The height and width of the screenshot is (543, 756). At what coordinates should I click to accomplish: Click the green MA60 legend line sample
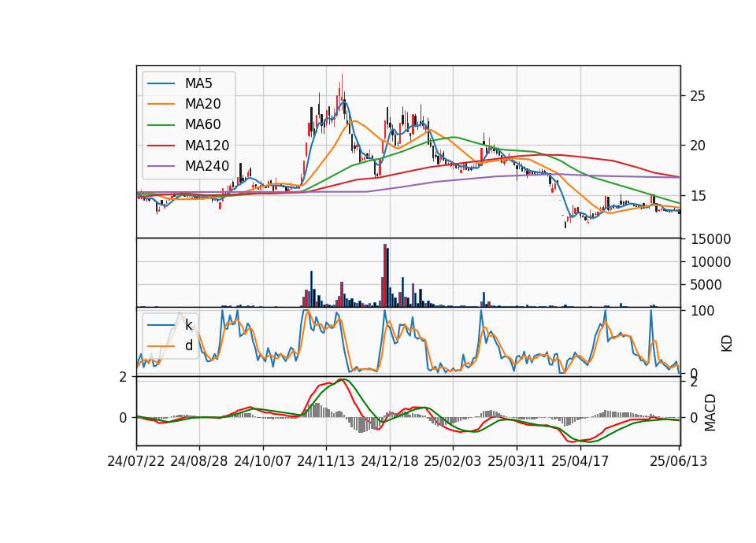click(161, 125)
